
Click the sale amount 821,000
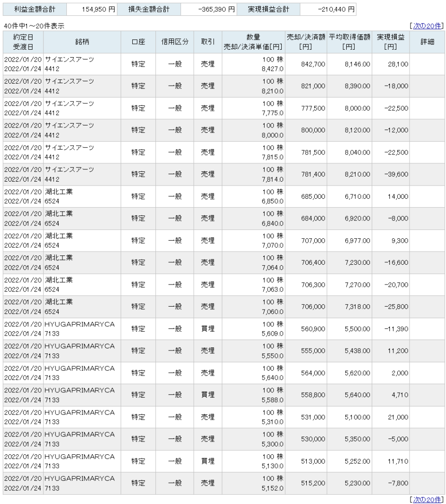pos(313,86)
